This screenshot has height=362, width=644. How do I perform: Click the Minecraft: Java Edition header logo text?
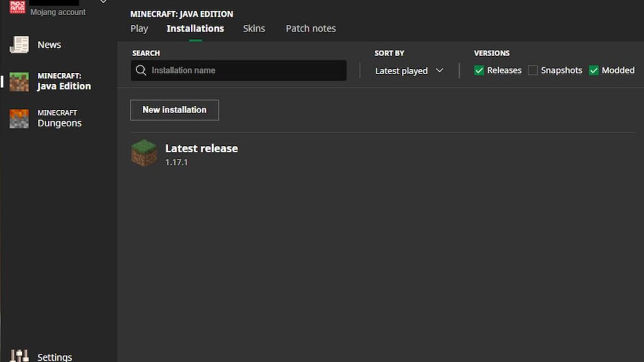(x=180, y=14)
